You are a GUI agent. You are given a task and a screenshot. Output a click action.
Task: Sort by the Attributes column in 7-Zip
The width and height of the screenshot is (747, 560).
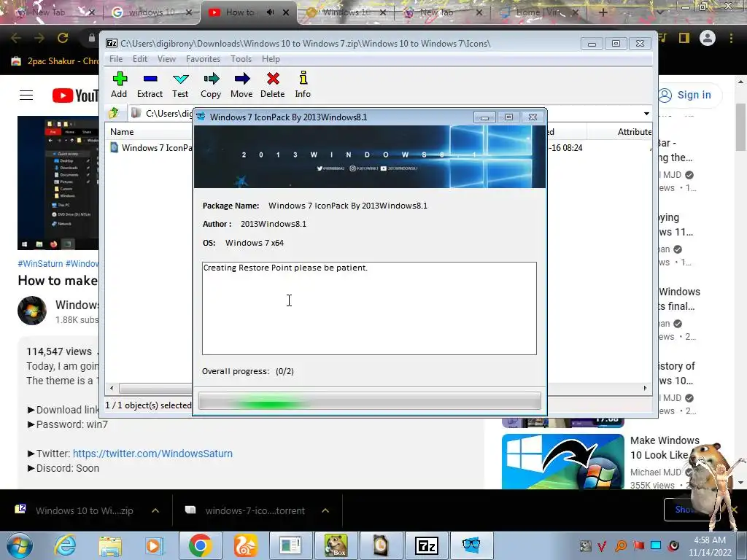[634, 132]
